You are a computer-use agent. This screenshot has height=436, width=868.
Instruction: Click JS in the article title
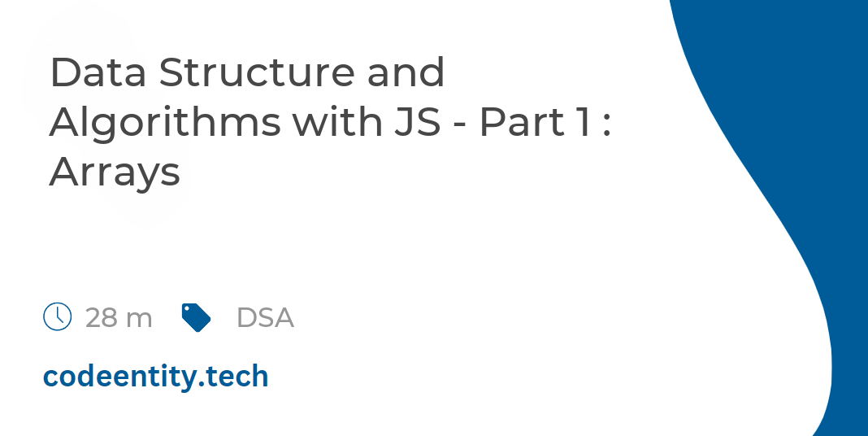[418, 123]
